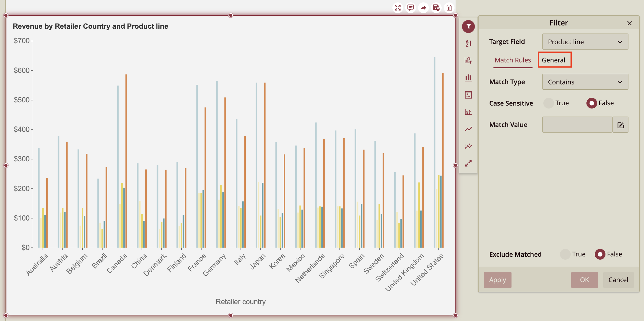Set Exclude Matched to True
The height and width of the screenshot is (321, 644).
[565, 254]
